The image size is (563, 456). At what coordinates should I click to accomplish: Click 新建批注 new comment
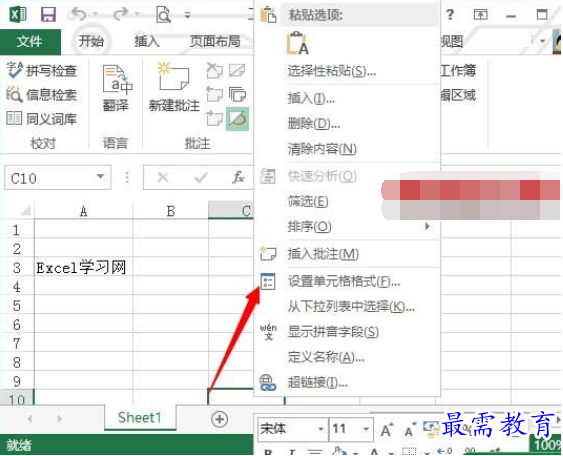(x=175, y=87)
